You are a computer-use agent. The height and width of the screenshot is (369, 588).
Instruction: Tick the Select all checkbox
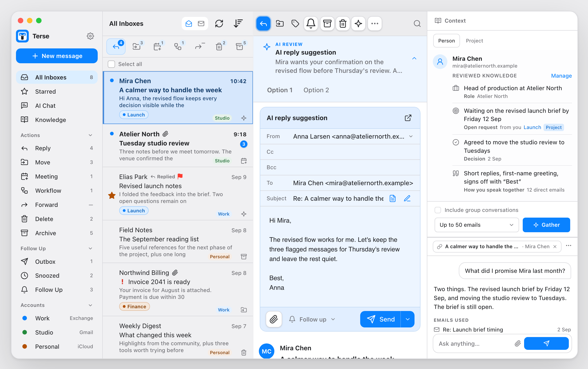(111, 64)
